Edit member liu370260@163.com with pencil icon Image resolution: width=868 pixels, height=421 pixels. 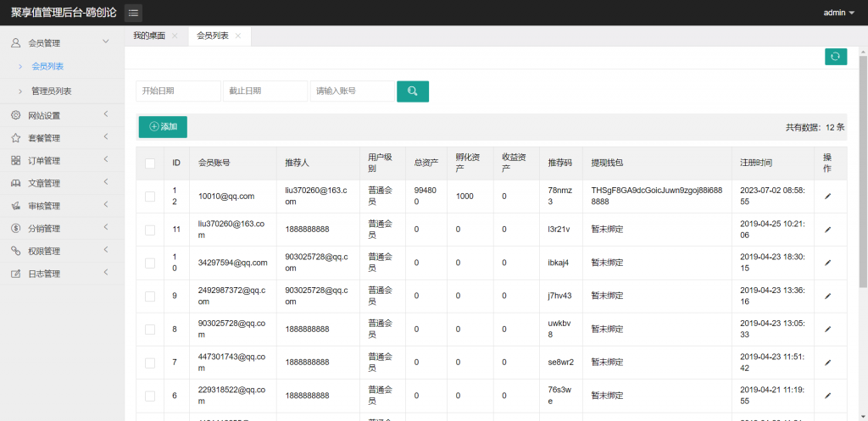827,229
